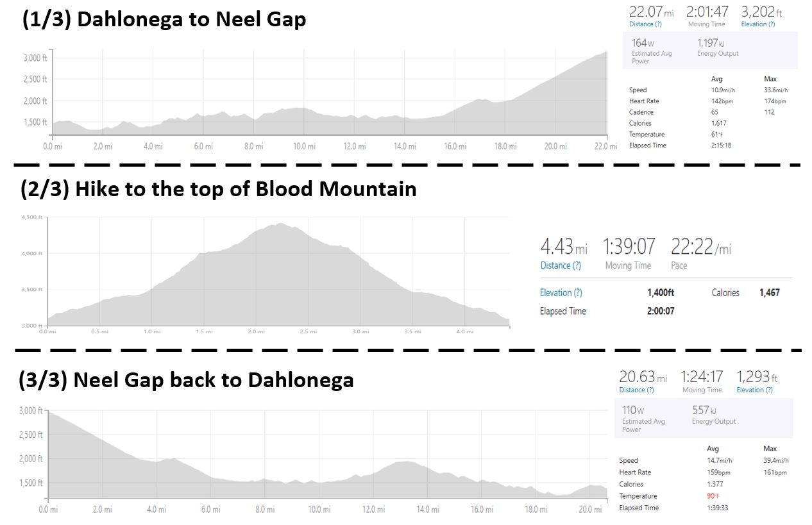Open the Distance (?) link under 4.43 mi
The height and width of the screenshot is (525, 812).
561,265
